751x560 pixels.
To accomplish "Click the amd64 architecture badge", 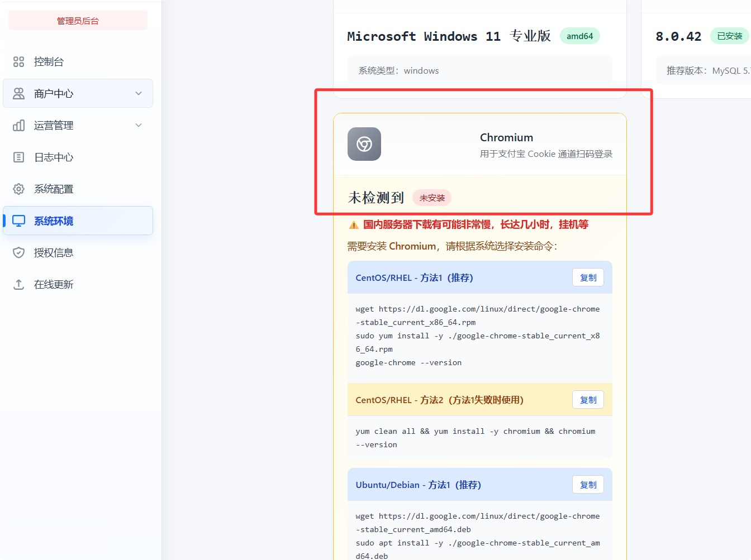I will click(579, 35).
